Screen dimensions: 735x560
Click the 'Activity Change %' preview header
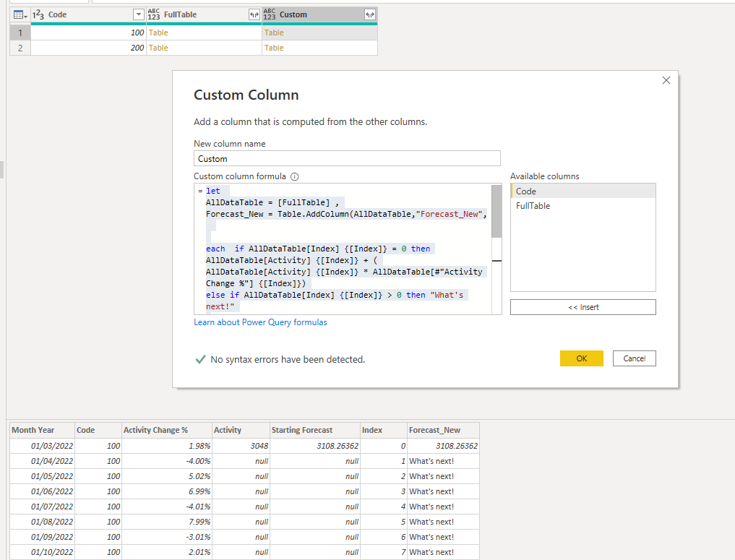point(166,430)
